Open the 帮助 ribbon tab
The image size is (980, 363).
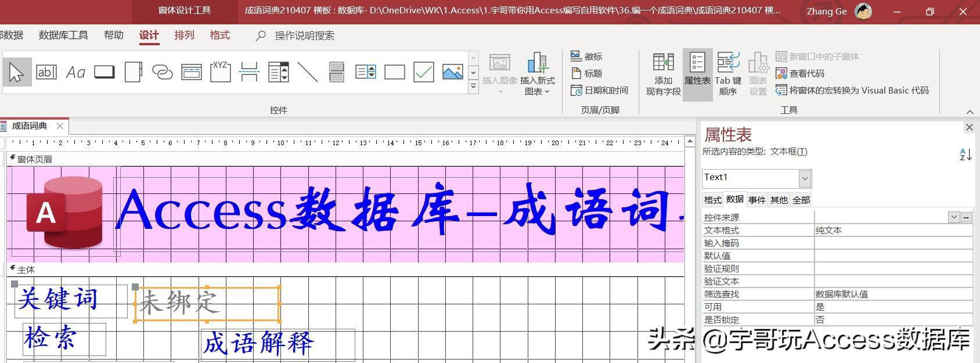pos(114,35)
